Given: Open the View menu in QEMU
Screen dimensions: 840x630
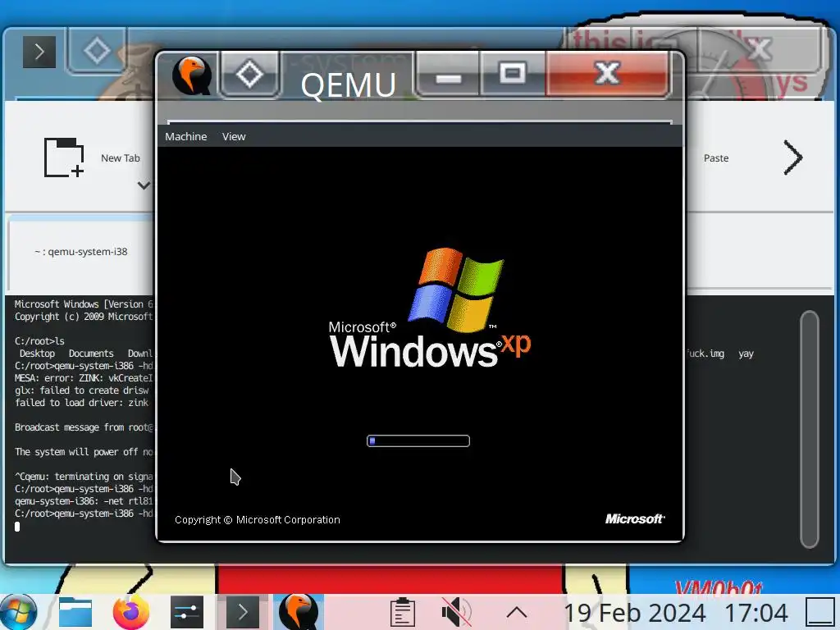Looking at the screenshot, I should click(234, 137).
